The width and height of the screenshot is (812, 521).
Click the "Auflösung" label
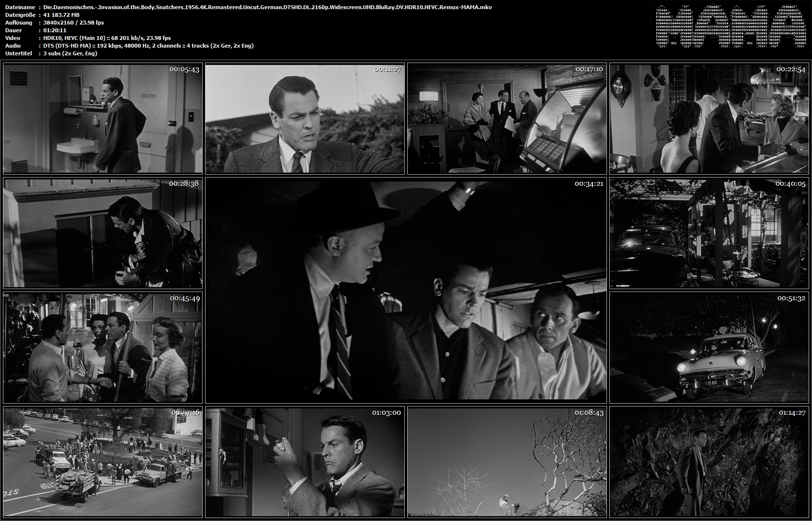pyautogui.click(x=19, y=23)
